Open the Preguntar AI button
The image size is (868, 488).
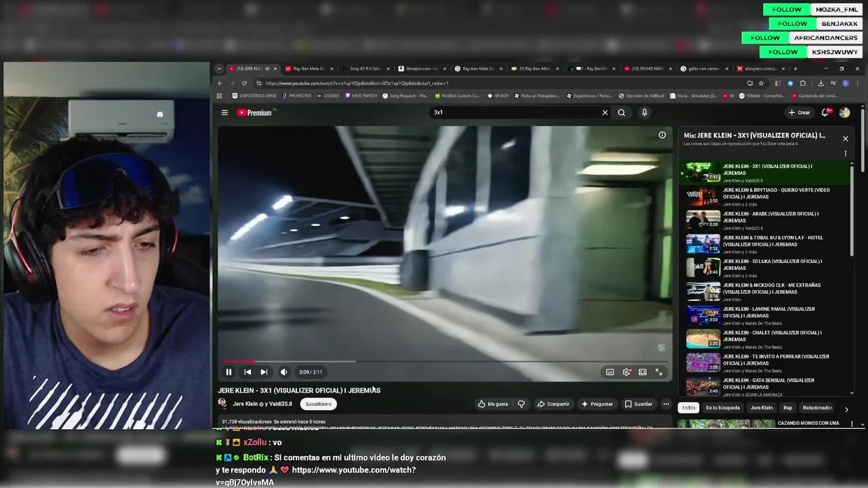tap(597, 404)
